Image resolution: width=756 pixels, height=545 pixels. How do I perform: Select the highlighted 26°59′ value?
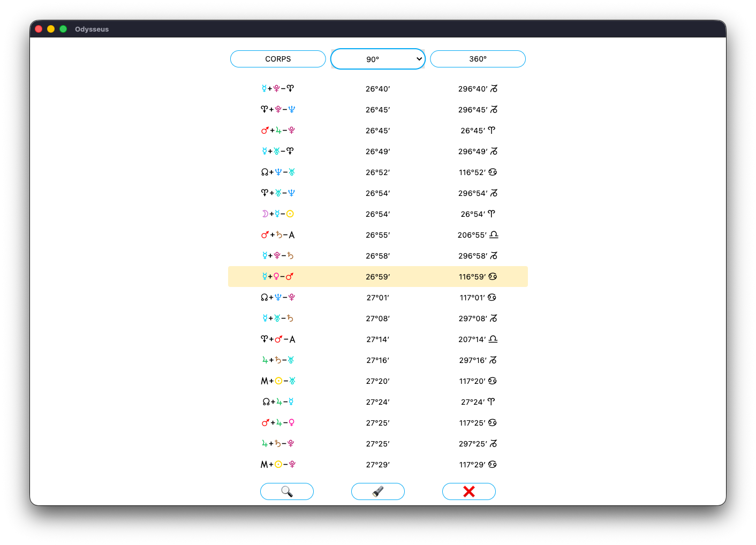pyautogui.click(x=378, y=277)
